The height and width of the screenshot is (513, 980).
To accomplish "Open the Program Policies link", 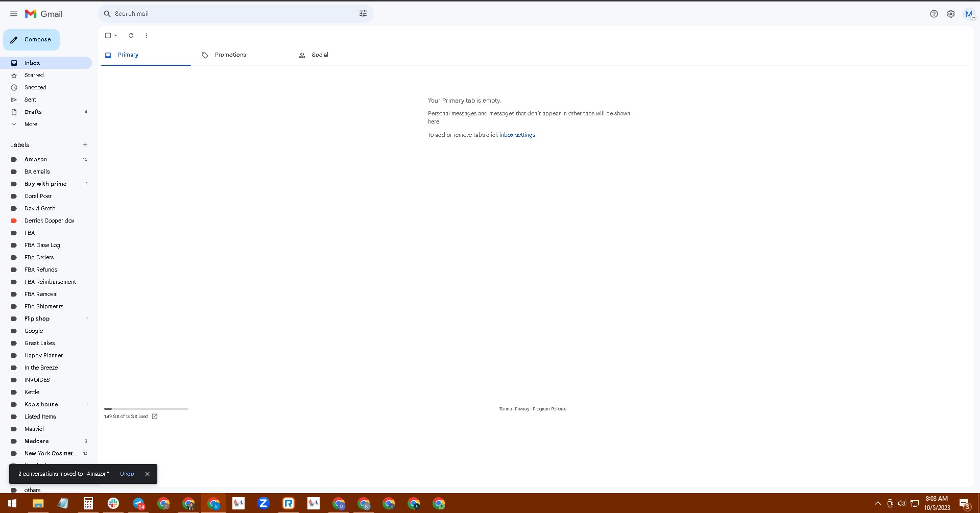I will pyautogui.click(x=549, y=409).
